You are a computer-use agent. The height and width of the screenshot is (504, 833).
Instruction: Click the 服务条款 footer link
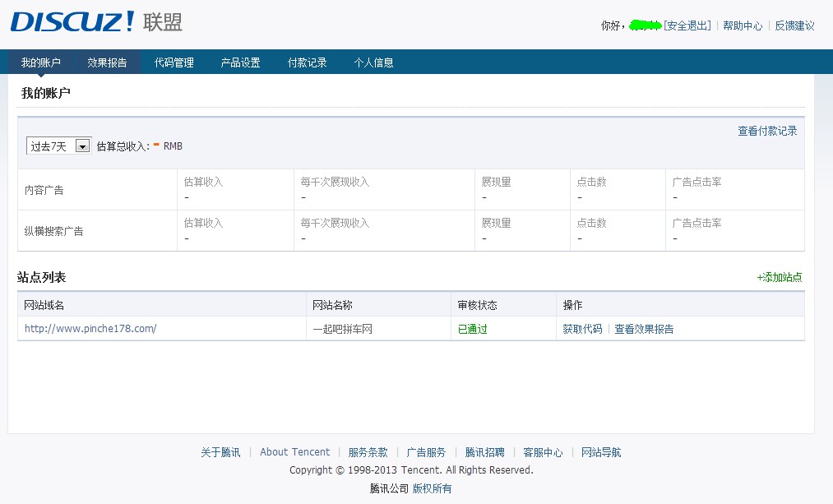click(368, 452)
